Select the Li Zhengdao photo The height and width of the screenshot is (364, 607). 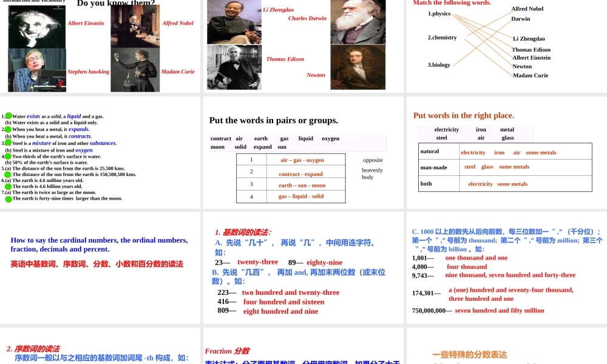pyautogui.click(x=234, y=22)
